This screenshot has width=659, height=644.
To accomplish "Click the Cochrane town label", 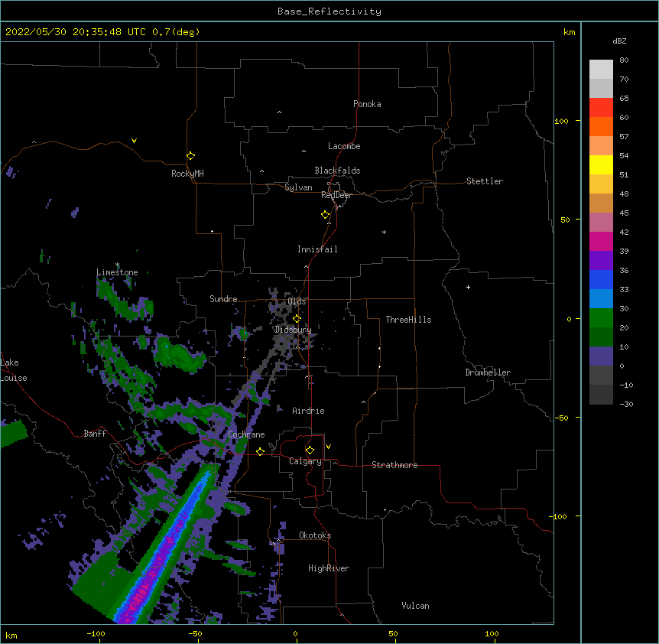I will pyautogui.click(x=246, y=434).
